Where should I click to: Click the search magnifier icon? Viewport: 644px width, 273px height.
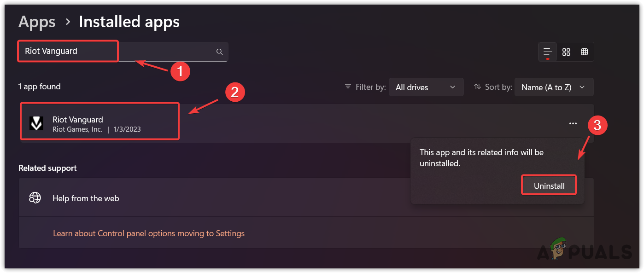pos(219,52)
